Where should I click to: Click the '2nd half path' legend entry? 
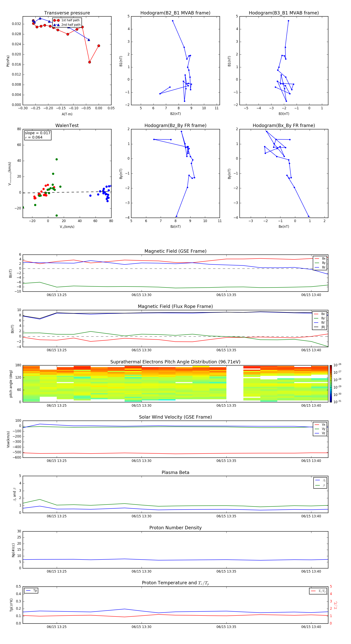(67, 25)
